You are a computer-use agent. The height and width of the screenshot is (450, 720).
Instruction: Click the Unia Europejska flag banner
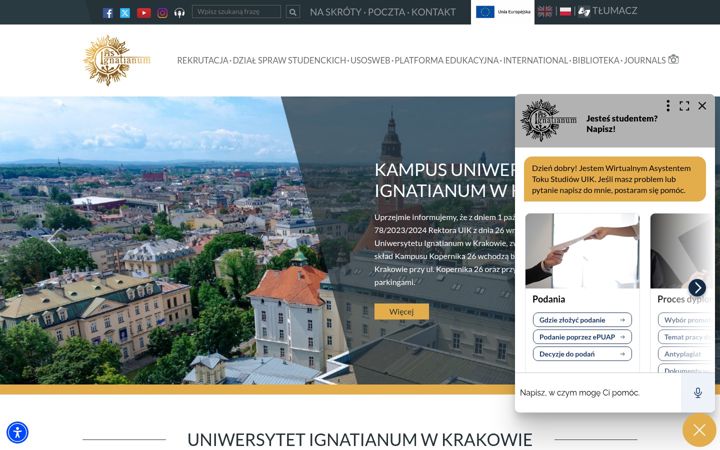click(x=503, y=12)
